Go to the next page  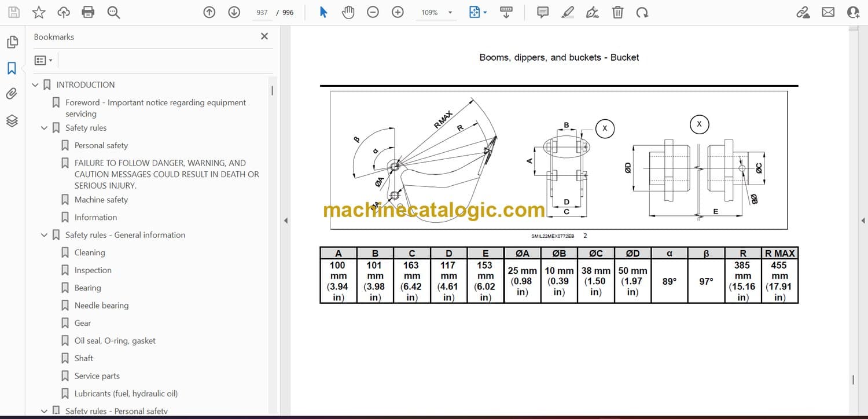234,12
